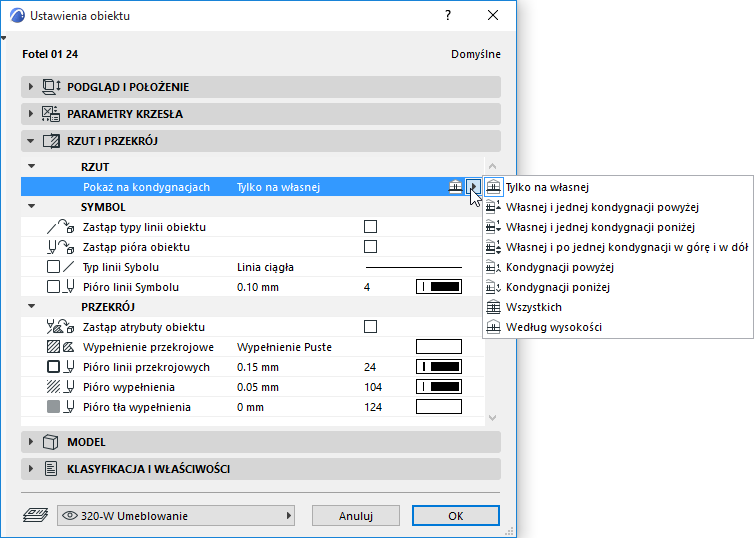Click the Zastąp typy linii obiektu icon
Screen dimensions: 754x538
pyautogui.click(x=61, y=227)
